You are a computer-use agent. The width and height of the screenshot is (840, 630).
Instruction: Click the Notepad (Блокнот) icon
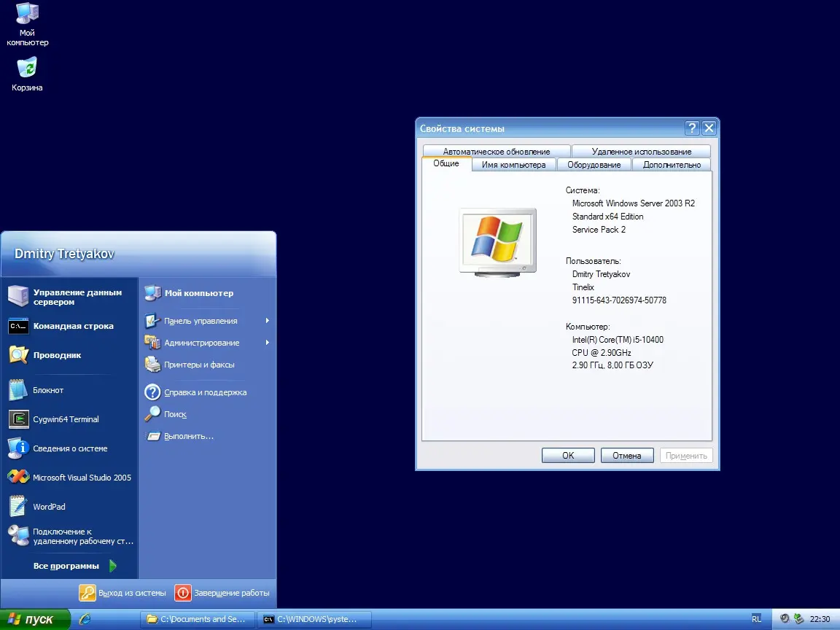coord(18,390)
